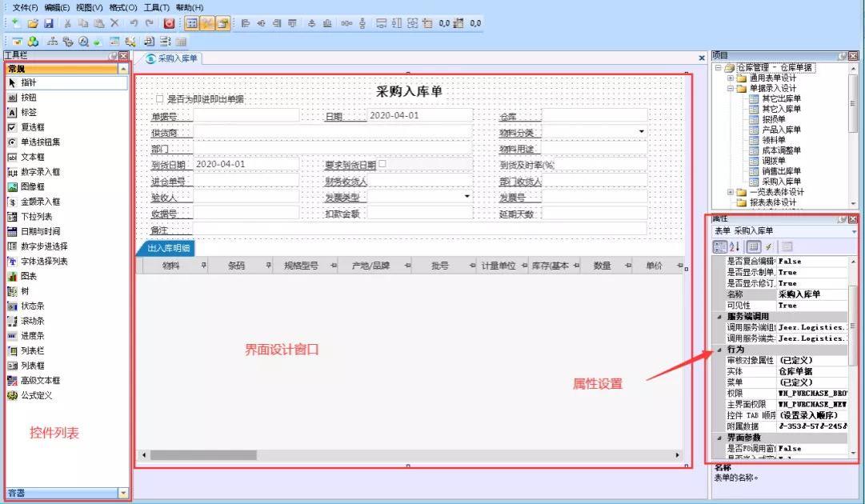Click the Delete X toolbar icon
This screenshot has width=865, height=504.
(x=114, y=23)
